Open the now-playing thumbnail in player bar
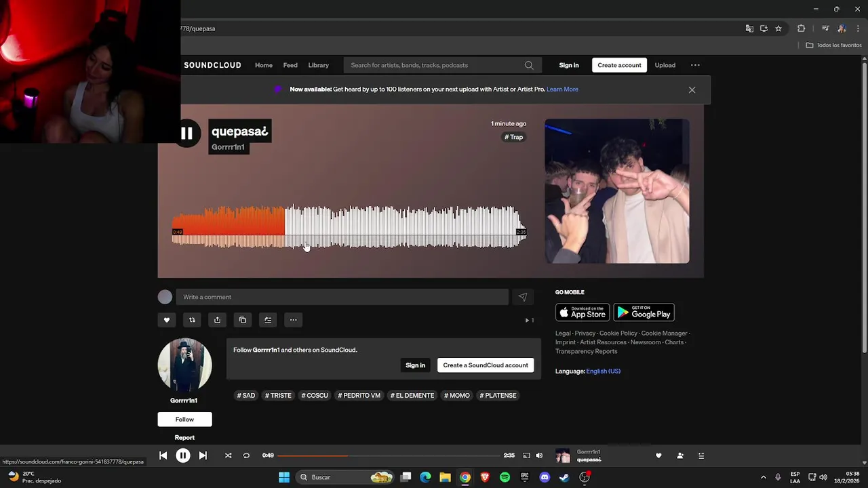868x488 pixels. pos(563,456)
